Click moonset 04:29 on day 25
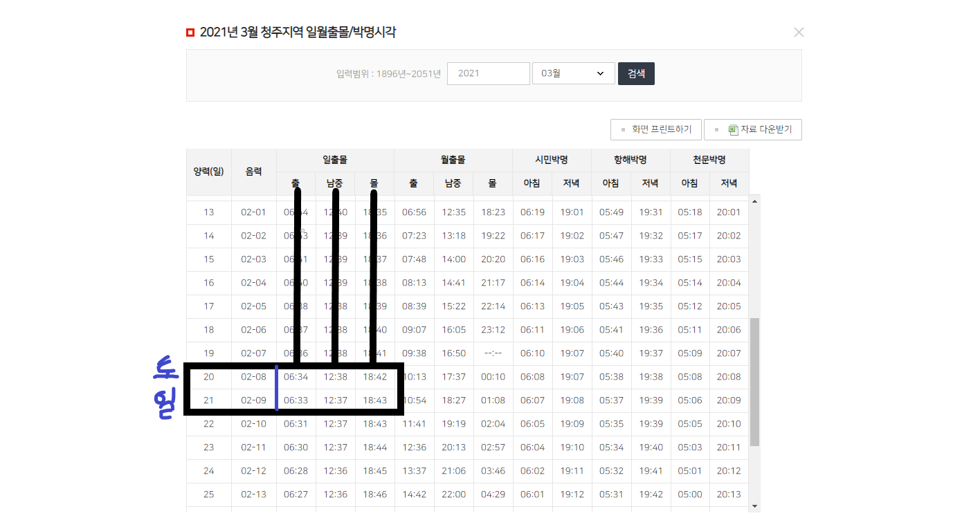The height and width of the screenshot is (527, 980). (x=493, y=494)
